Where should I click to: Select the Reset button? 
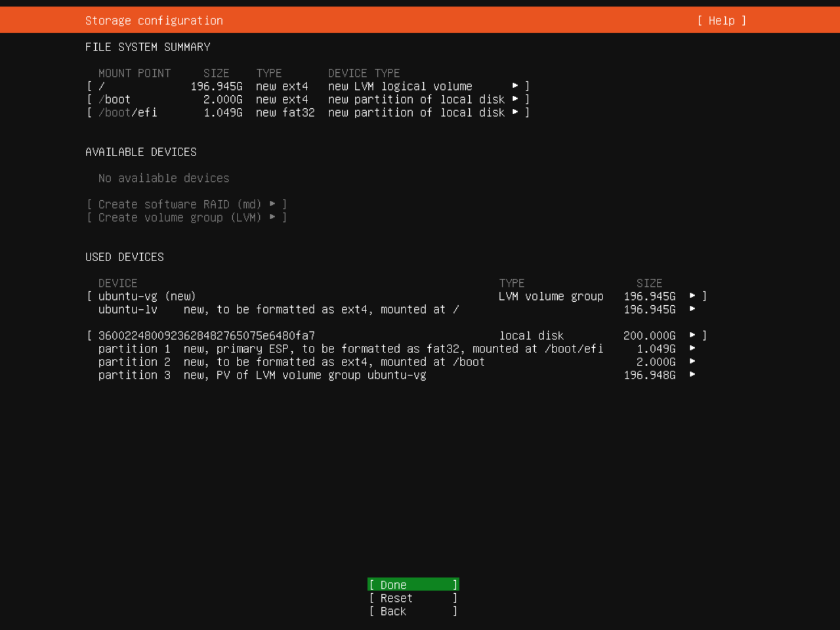coord(413,598)
